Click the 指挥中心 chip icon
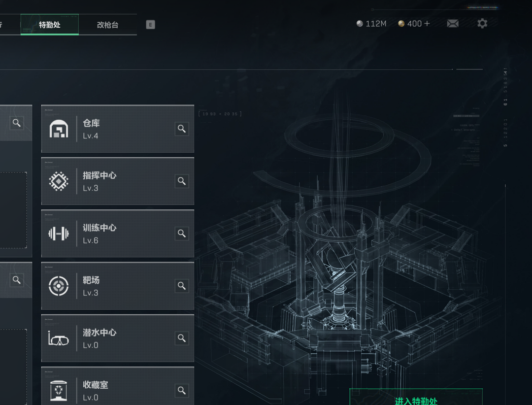The height and width of the screenshot is (405, 532). click(x=59, y=181)
